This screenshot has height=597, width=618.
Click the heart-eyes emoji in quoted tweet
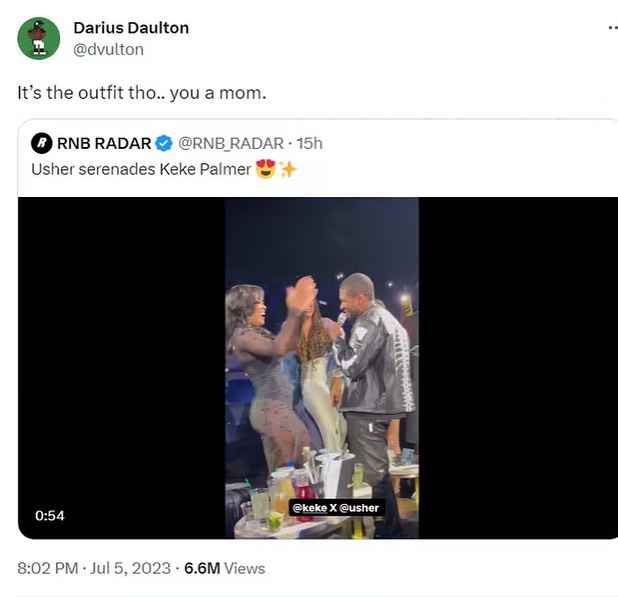[x=265, y=169]
